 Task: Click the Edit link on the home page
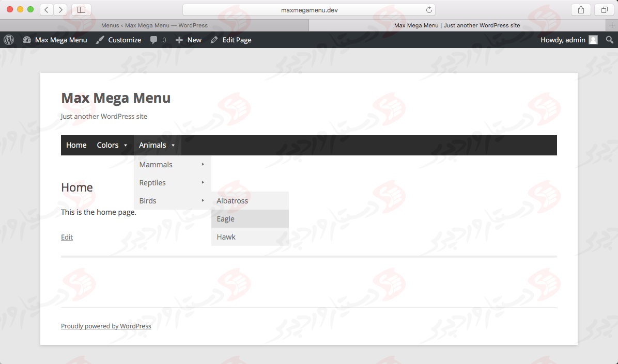click(x=67, y=237)
